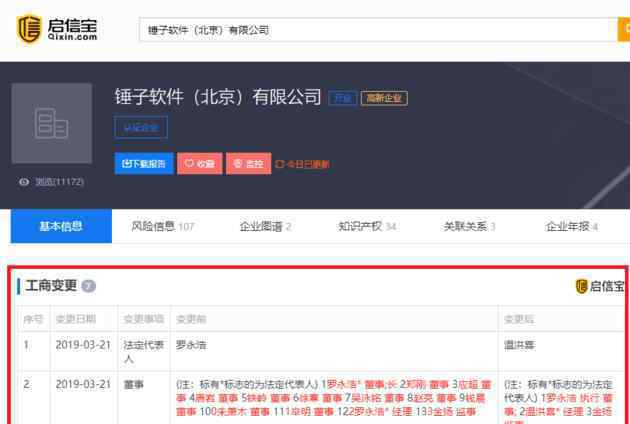Open the 基本信息 tab
The image size is (630, 424).
pos(61,226)
